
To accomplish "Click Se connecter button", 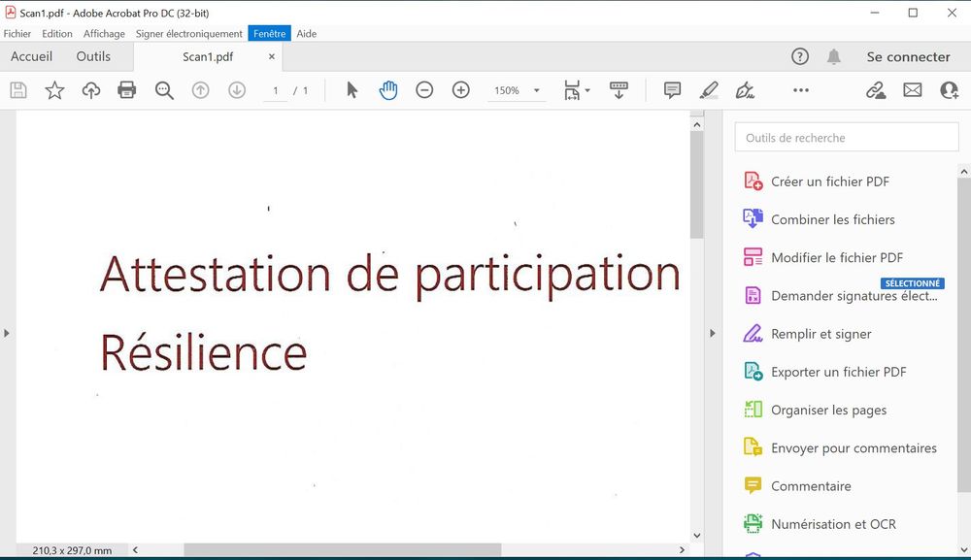I will (908, 57).
